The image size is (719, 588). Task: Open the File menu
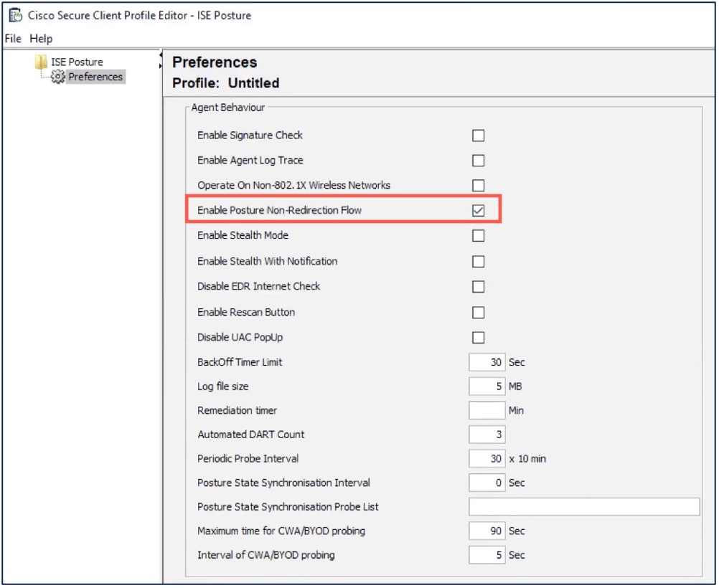[x=13, y=39]
